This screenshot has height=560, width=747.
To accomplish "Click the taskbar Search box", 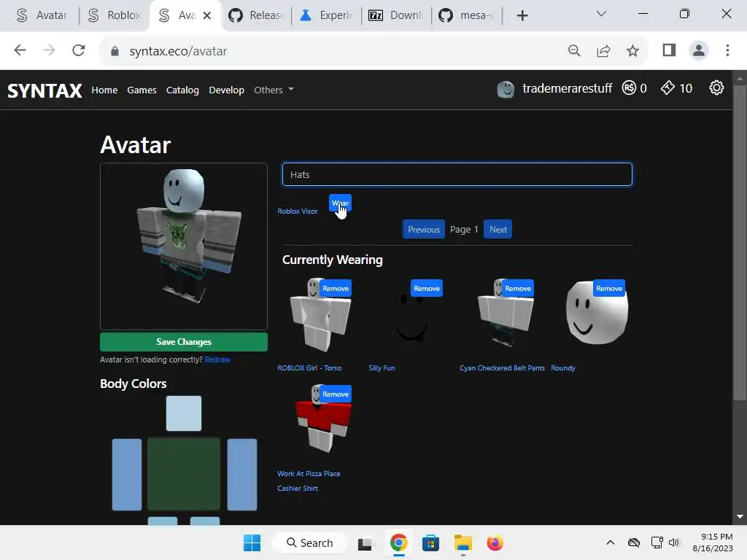I will 309,542.
